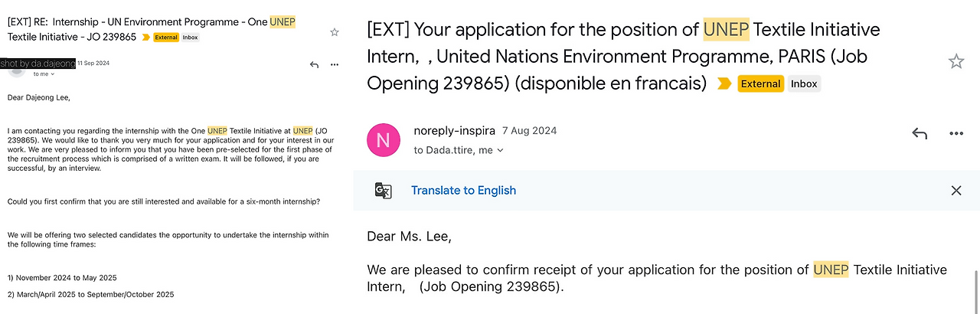
Task: Click the scrollbar thumb on the right email
Action: (975, 291)
